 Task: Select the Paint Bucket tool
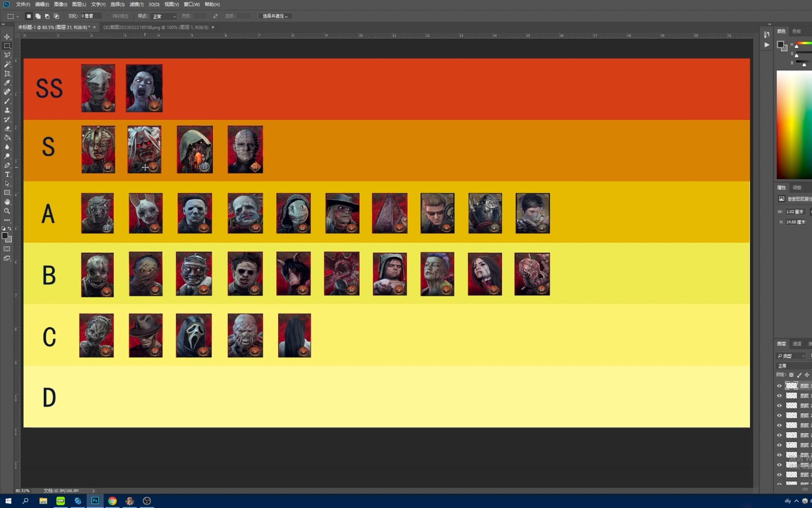pyautogui.click(x=7, y=138)
